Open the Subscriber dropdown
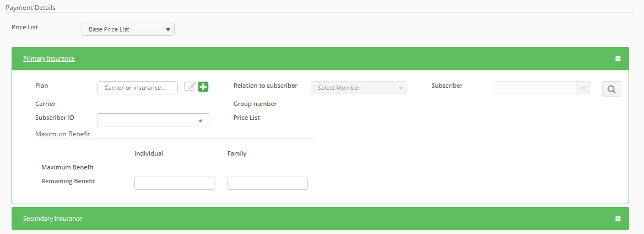The image size is (644, 234). coord(542,88)
